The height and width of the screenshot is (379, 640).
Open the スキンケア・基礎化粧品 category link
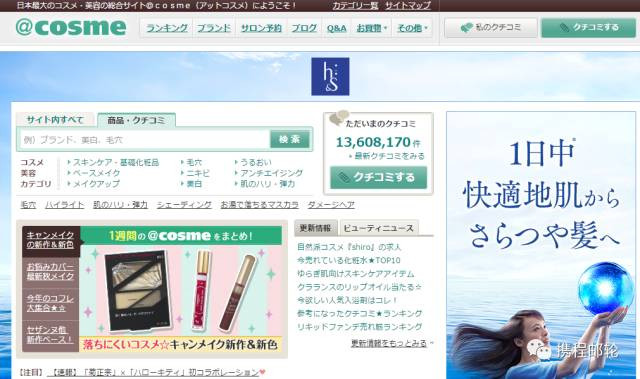(x=116, y=162)
